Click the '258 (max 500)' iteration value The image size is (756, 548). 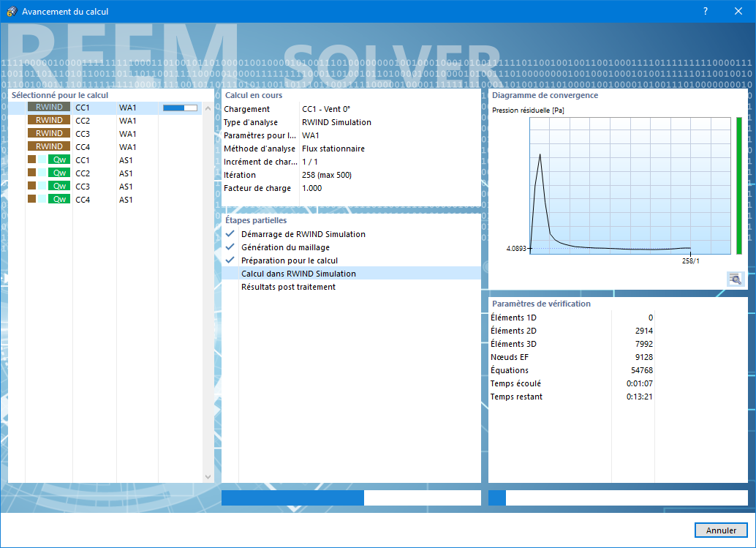327,175
